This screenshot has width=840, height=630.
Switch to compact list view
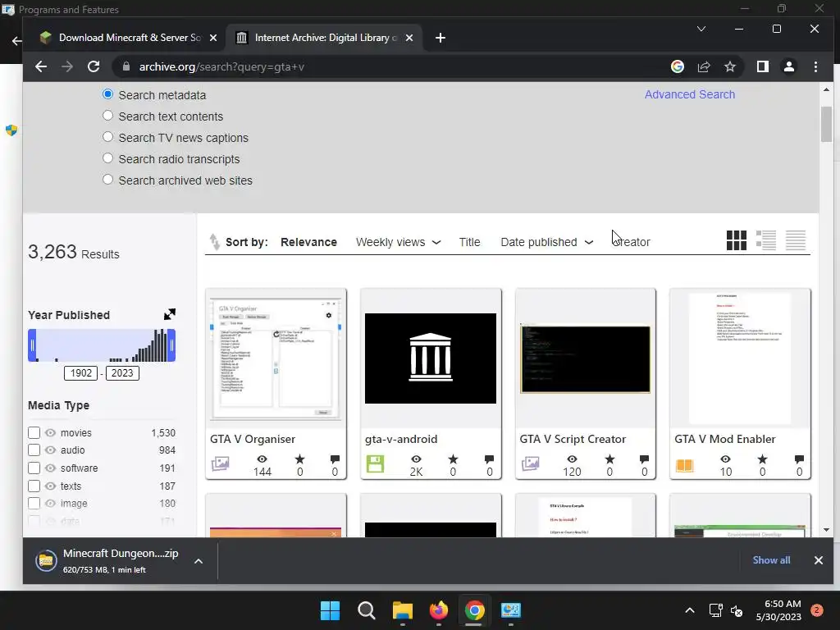coord(796,240)
